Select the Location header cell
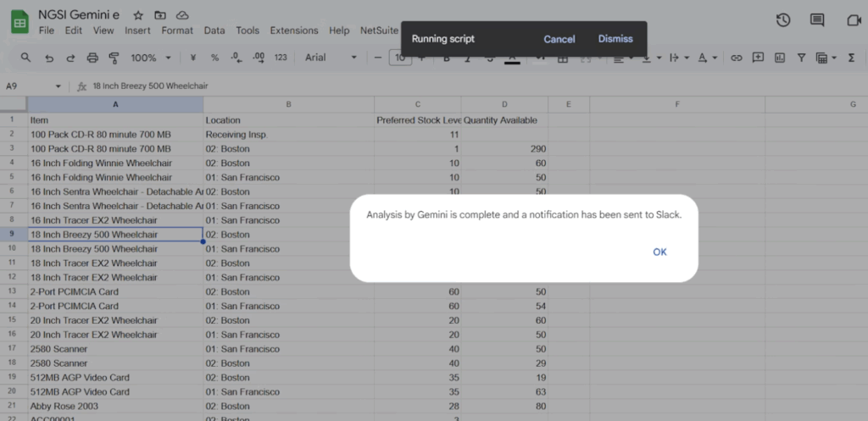Image resolution: width=868 pixels, height=421 pixels. [288, 120]
